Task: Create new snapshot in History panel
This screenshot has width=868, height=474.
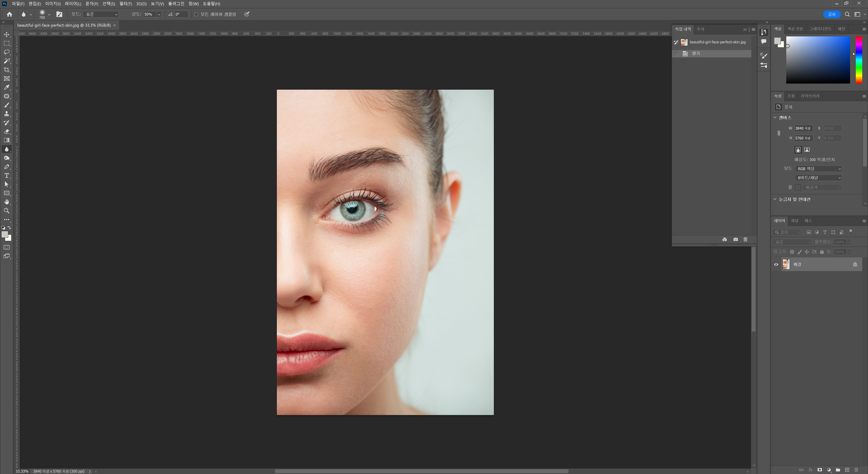Action: (736, 239)
